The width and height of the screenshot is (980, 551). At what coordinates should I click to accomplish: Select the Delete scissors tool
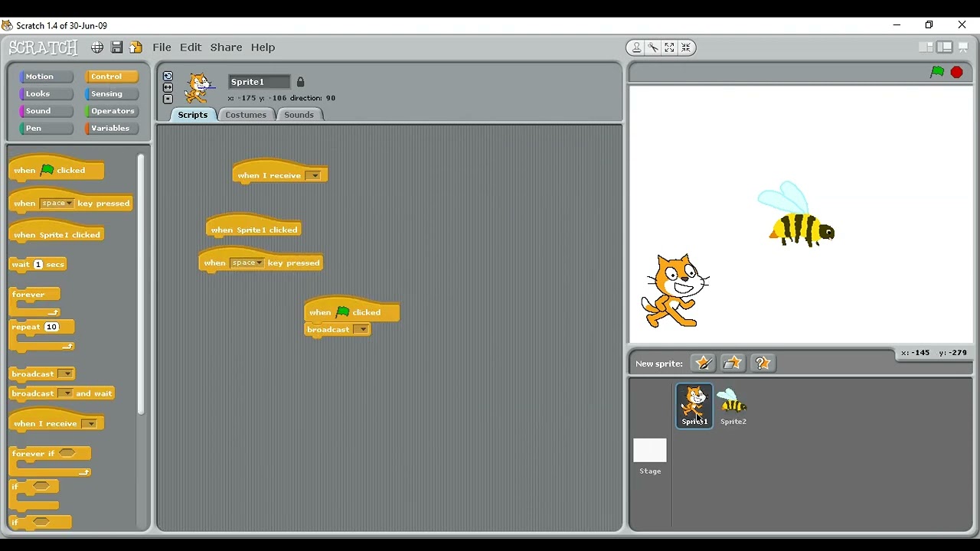pyautogui.click(x=653, y=47)
